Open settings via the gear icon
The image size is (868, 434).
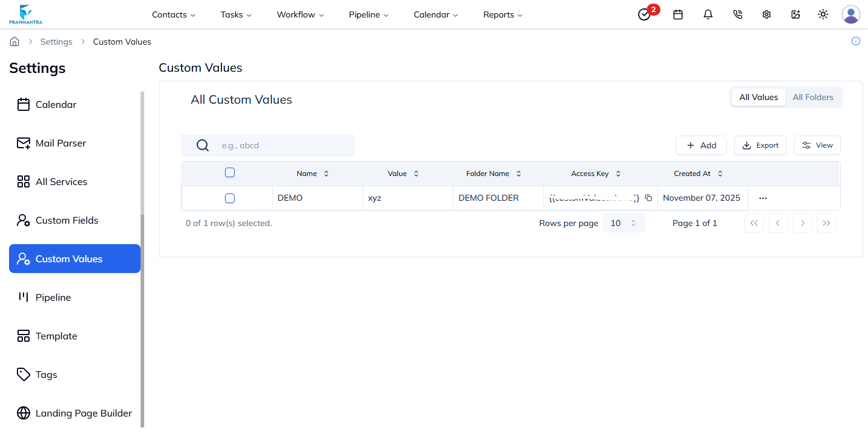(x=766, y=14)
